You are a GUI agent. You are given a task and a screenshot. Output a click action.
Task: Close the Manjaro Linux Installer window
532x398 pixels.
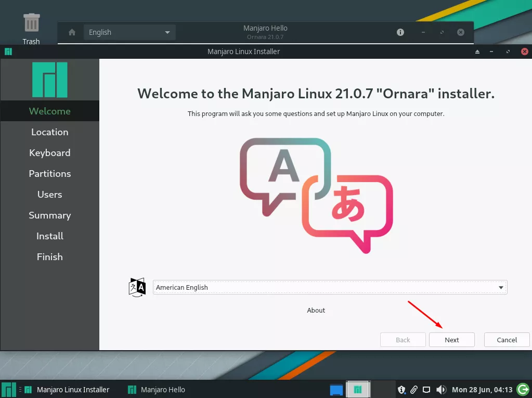pyautogui.click(x=525, y=52)
